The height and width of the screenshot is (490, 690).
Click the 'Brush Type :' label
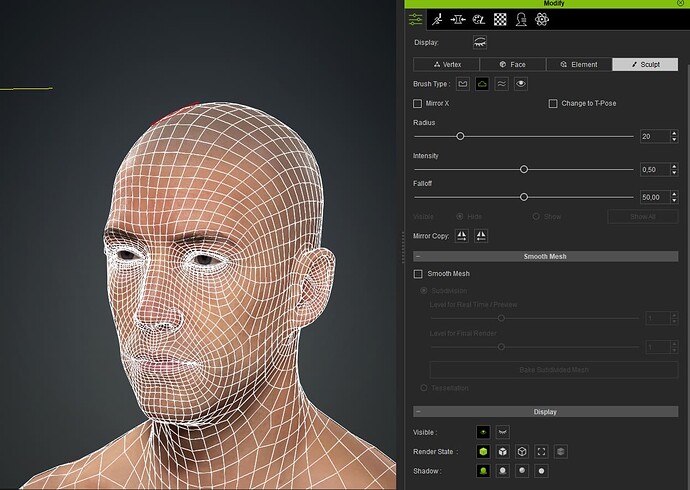coord(432,84)
